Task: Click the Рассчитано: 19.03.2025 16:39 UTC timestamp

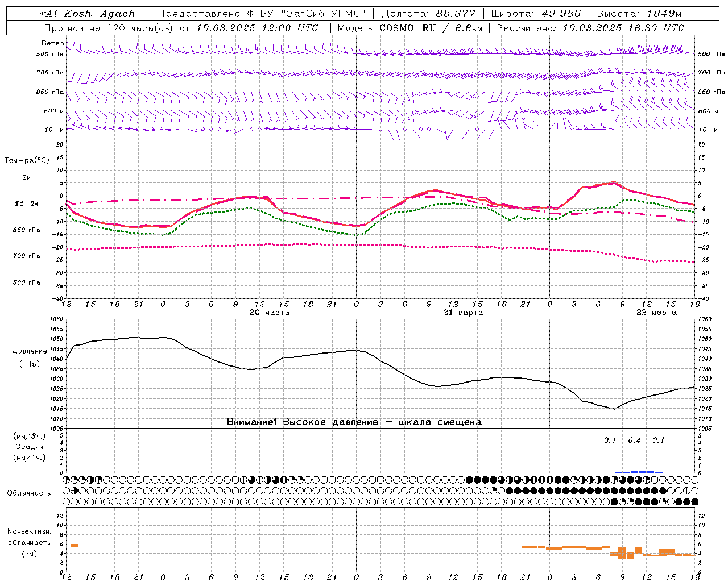Action: pyautogui.click(x=590, y=28)
